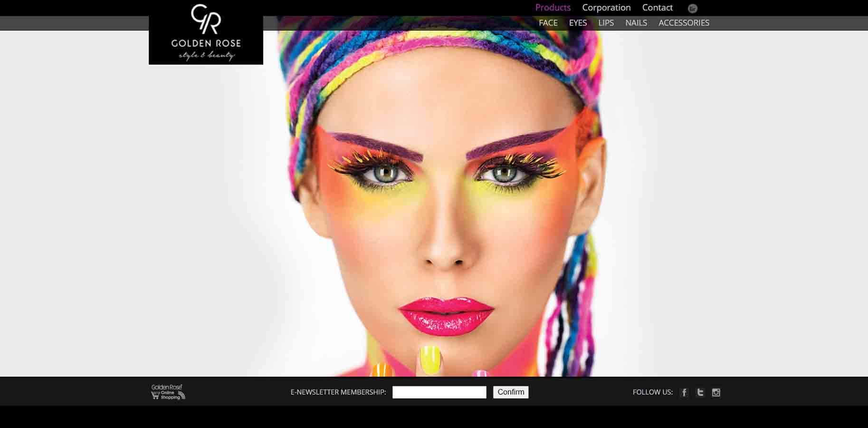Open the Facebook page via footer icon

click(x=684, y=392)
